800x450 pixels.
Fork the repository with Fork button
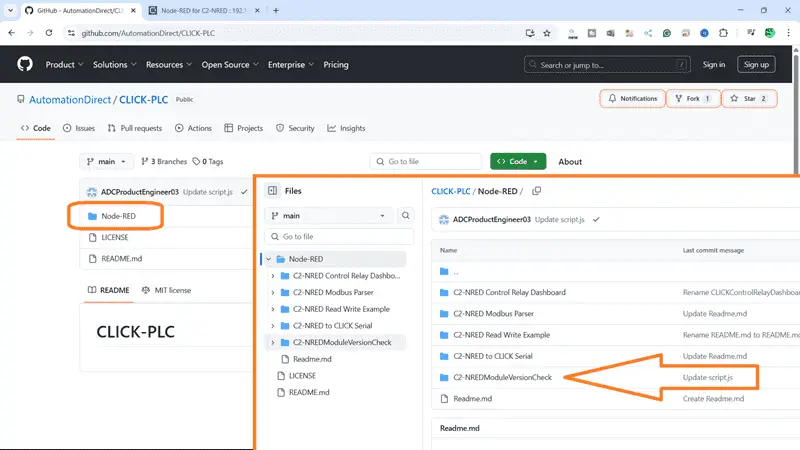[693, 98]
